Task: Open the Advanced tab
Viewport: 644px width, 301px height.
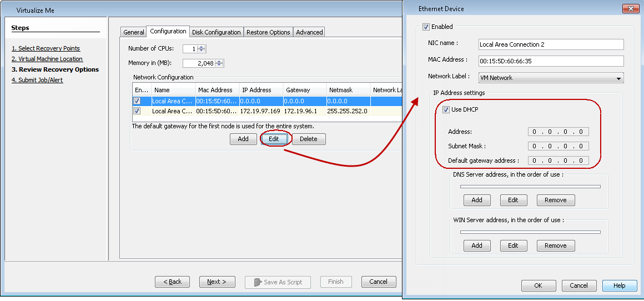Action: click(x=309, y=32)
